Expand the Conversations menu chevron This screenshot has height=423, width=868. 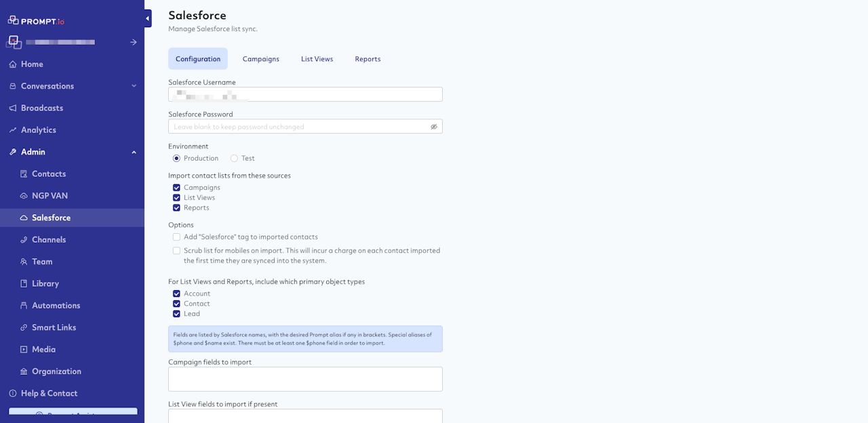pyautogui.click(x=134, y=86)
